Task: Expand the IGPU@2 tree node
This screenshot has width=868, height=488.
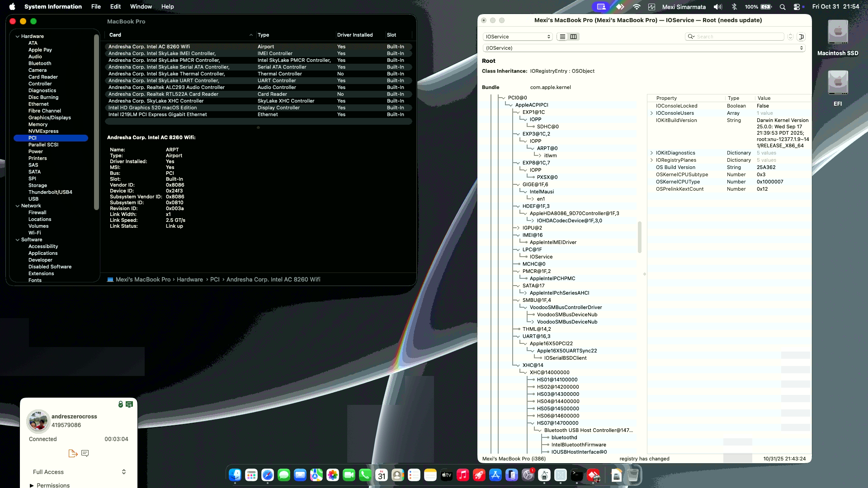Action: [518, 228]
